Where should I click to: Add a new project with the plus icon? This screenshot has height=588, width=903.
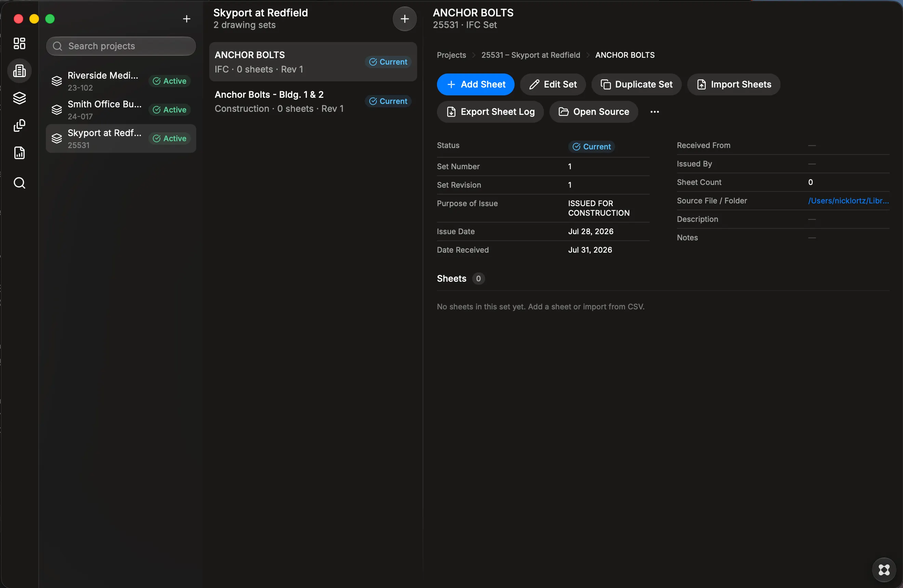click(186, 18)
